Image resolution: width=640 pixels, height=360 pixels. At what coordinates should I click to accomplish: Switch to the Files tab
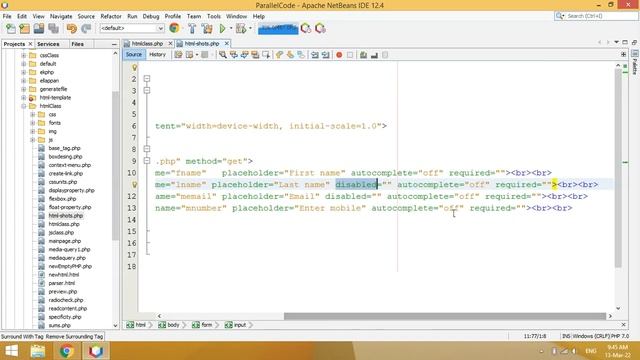pos(78,44)
